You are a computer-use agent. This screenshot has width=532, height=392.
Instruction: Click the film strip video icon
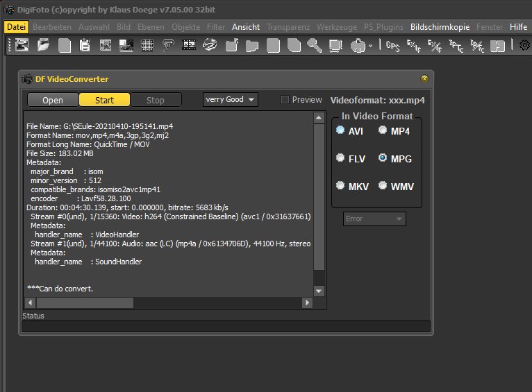[188, 46]
